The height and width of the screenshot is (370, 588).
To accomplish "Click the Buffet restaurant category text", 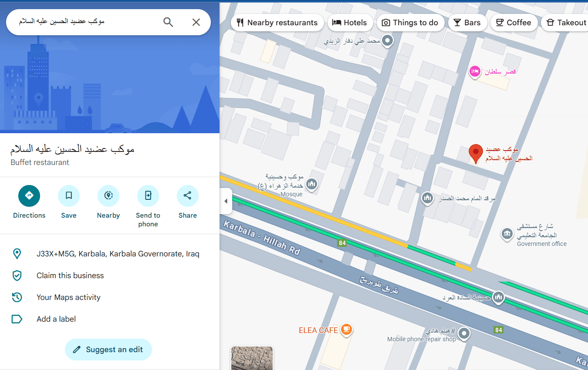I will point(40,162).
